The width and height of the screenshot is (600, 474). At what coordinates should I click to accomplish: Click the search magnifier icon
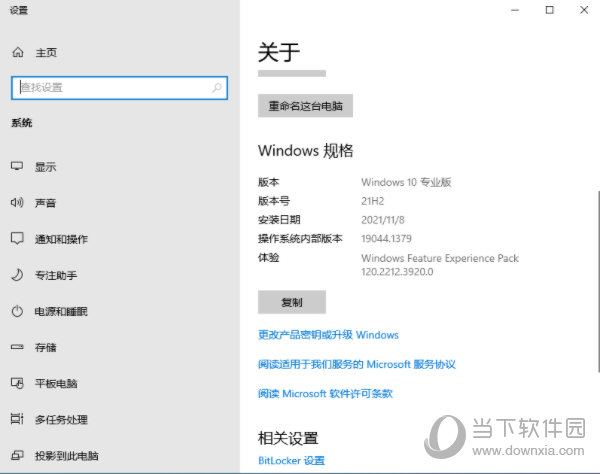pos(217,88)
